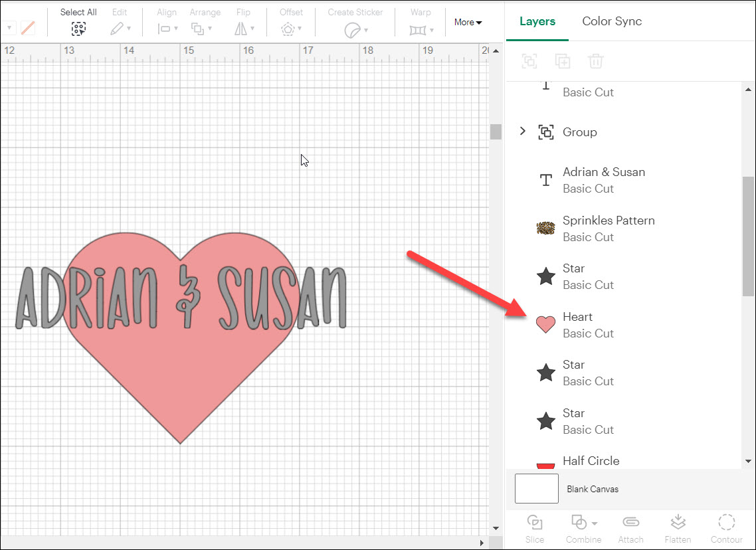Screen dimensions: 756x550
Task: Click the group layers icon in Layers panel
Action: pyautogui.click(x=529, y=62)
